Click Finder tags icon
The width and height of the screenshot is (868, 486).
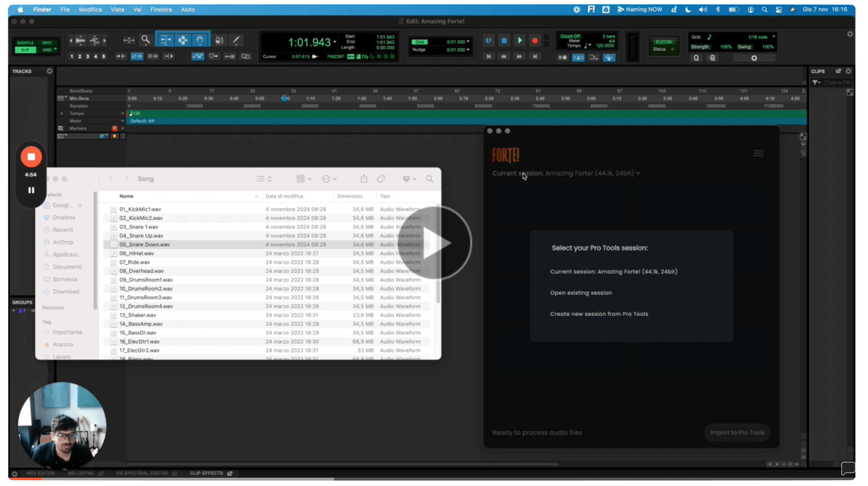381,179
